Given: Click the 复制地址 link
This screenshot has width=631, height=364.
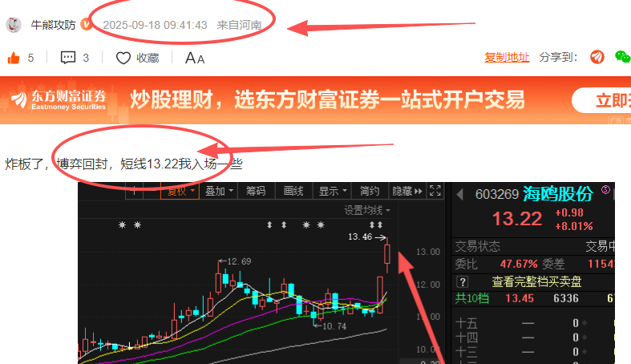Looking at the screenshot, I should pos(507,57).
